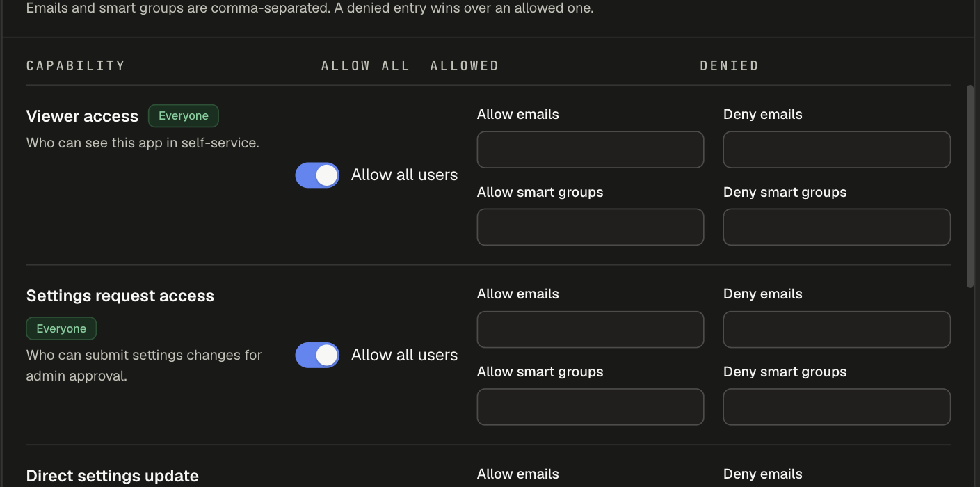Click Allow emails field for Settings request access
The image size is (980, 487).
[591, 329]
